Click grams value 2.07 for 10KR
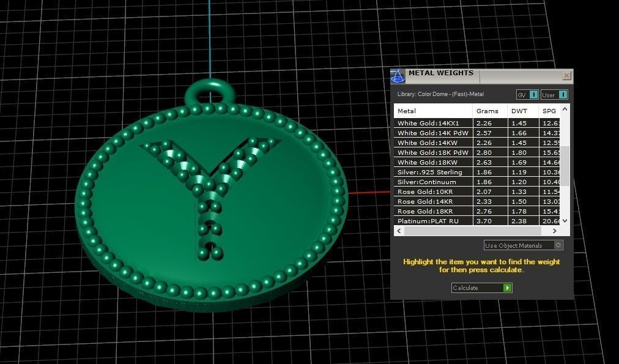The width and height of the screenshot is (619, 364). coord(484,192)
